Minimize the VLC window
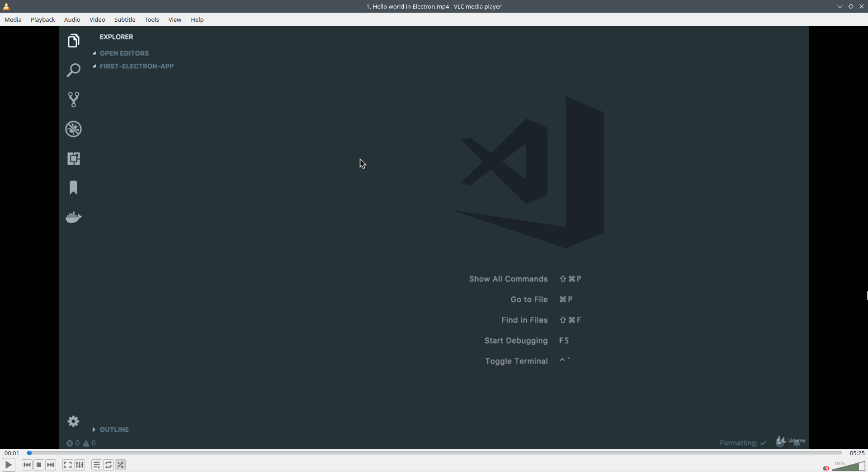Viewport: 868px width, 472px height. 840,6
